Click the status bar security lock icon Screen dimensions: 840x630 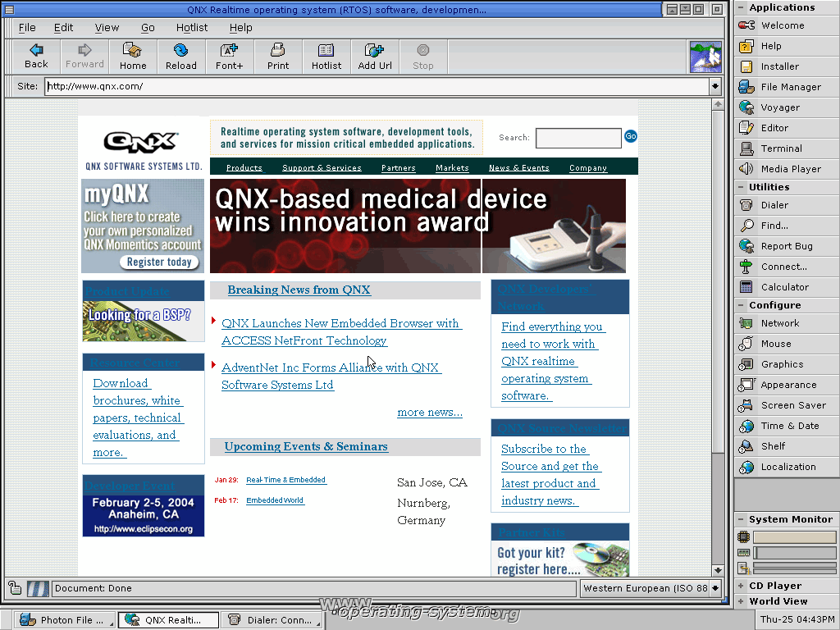[15, 588]
